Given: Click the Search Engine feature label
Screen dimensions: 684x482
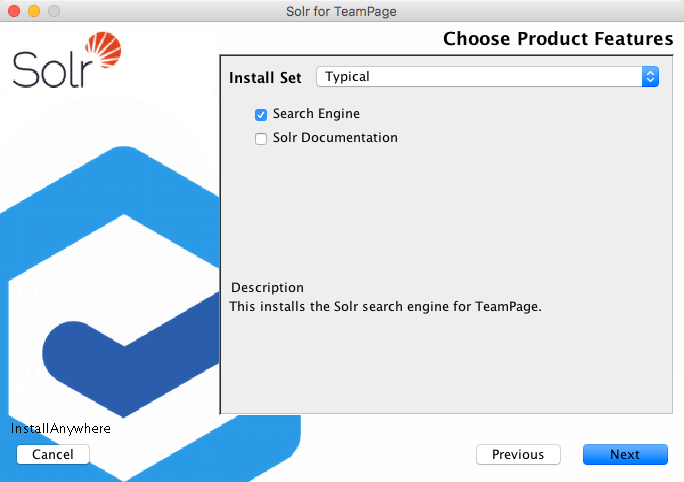Looking at the screenshot, I should point(316,114).
